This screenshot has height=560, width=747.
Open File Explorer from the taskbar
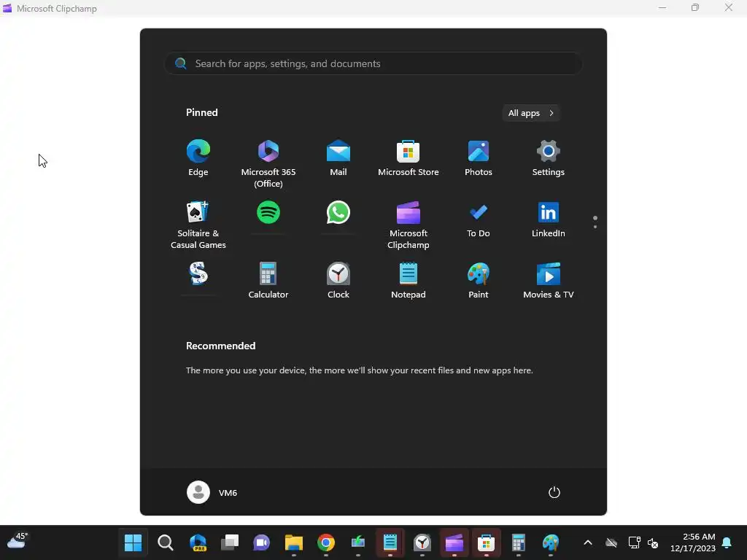pos(294,542)
